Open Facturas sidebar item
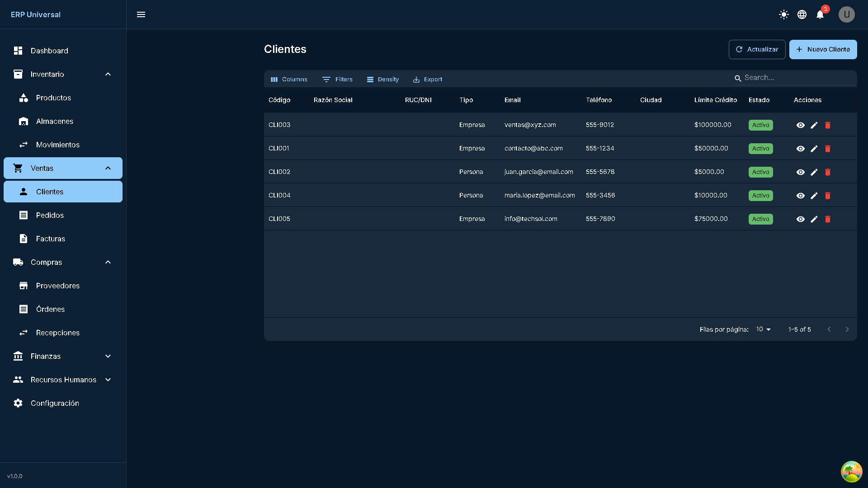Screen dimensions: 868x488 coord(50,239)
